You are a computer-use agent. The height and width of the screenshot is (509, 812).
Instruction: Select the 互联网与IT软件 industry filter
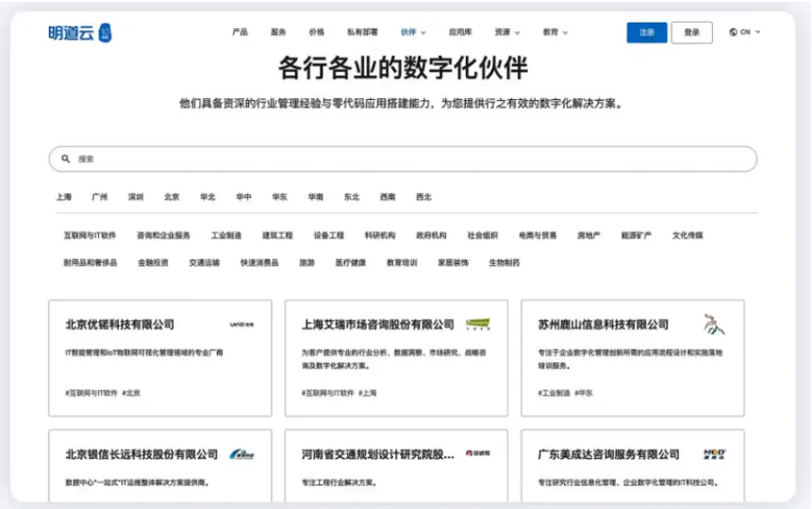point(90,236)
